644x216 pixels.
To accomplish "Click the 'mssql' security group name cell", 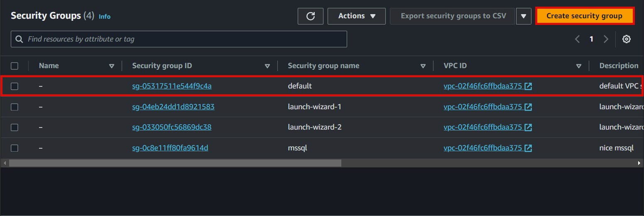I will [297, 148].
